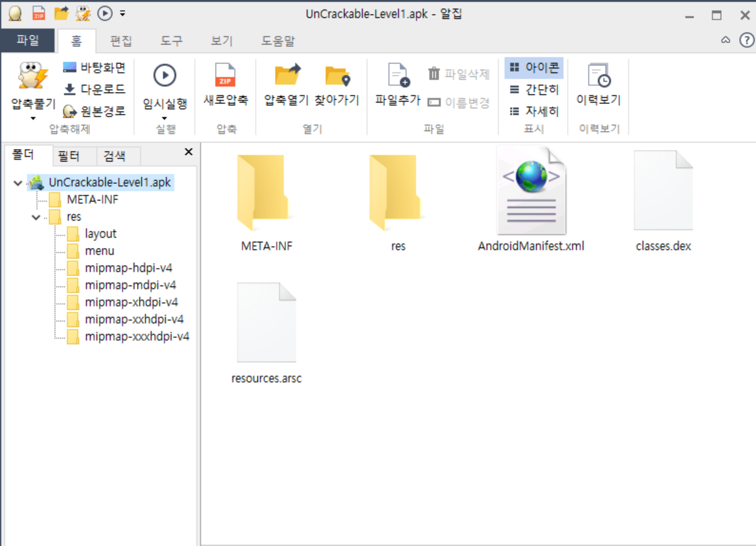The image size is (756, 546).
Task: Click the open-archive folder quick-access icon
Action: point(62,13)
